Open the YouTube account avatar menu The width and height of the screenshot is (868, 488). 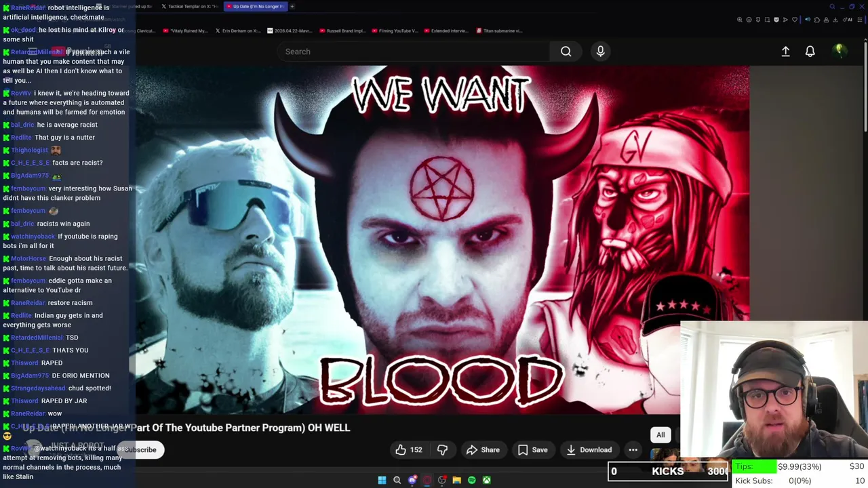839,51
